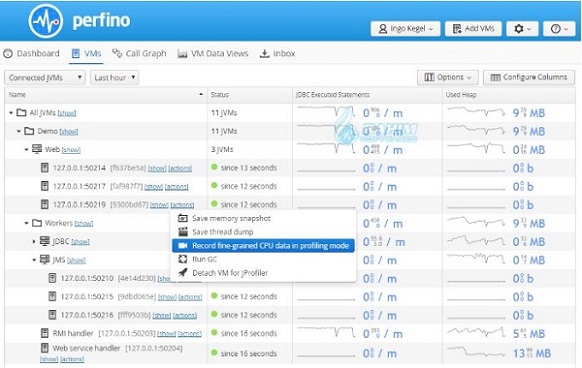Go to VM Data Views tab
The image size is (582, 368).
213,53
